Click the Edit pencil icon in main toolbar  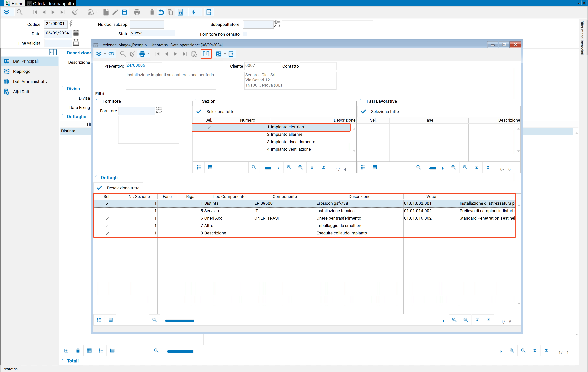coord(115,12)
